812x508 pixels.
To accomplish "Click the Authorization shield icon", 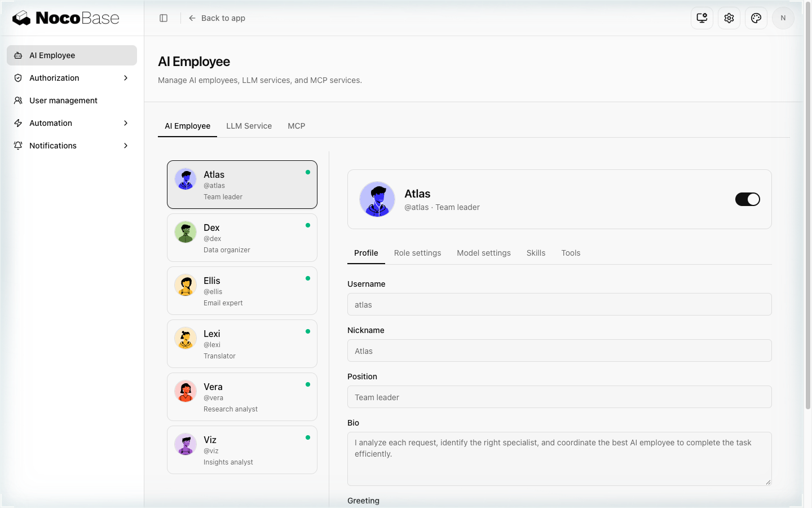I will tap(18, 78).
